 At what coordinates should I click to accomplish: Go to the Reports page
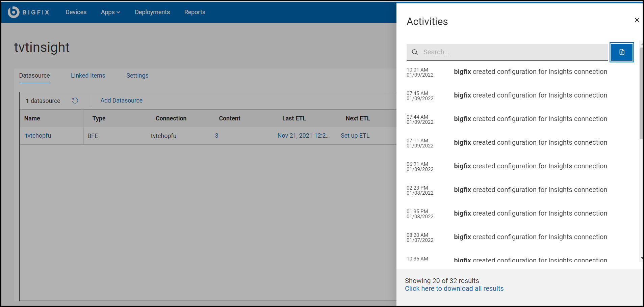click(x=195, y=12)
